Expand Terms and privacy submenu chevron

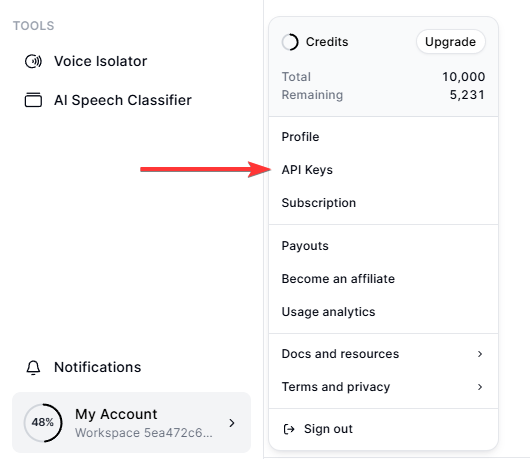pyautogui.click(x=480, y=387)
